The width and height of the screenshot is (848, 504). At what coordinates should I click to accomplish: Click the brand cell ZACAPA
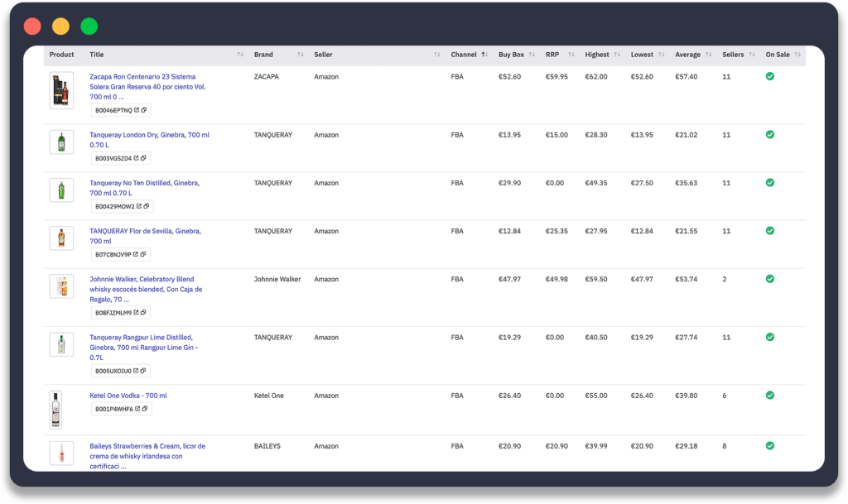tap(267, 77)
